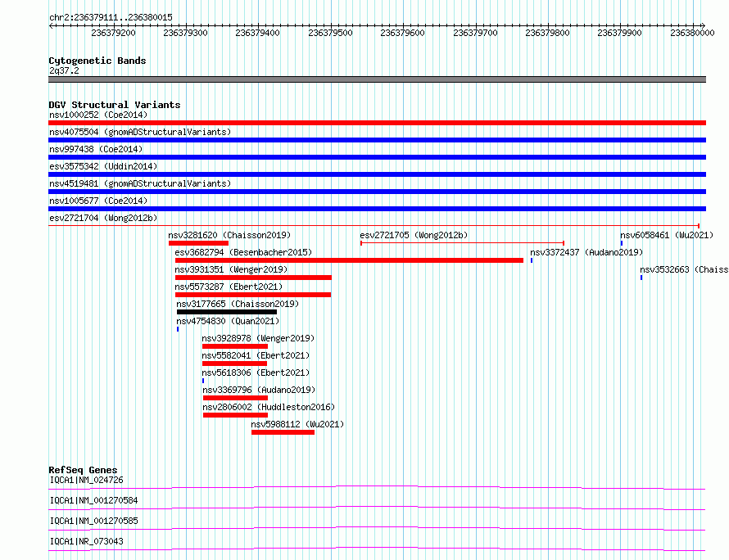Select the nsv4075504 (gnomADStructuralVariants) label
This screenshot has width=729, height=560.
point(140,132)
